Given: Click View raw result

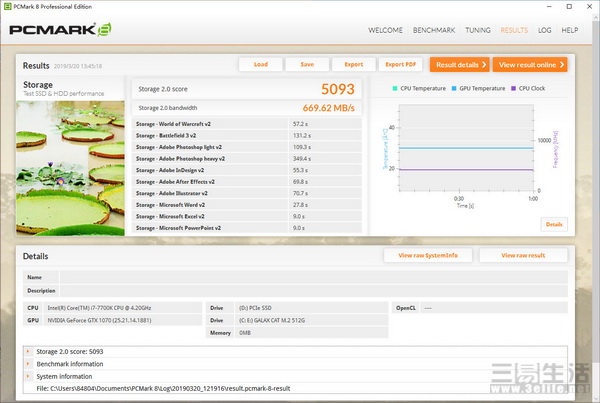Looking at the screenshot, I should tap(523, 255).
